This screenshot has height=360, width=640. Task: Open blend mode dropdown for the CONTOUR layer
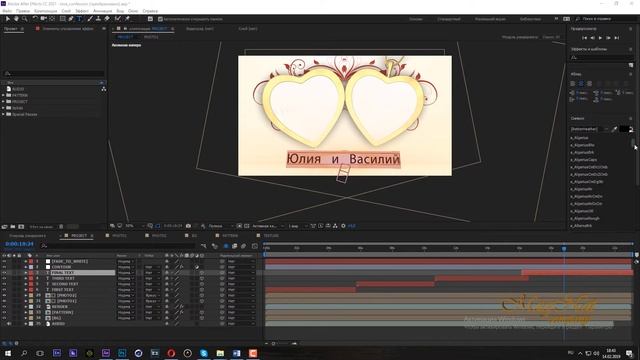click(126, 267)
